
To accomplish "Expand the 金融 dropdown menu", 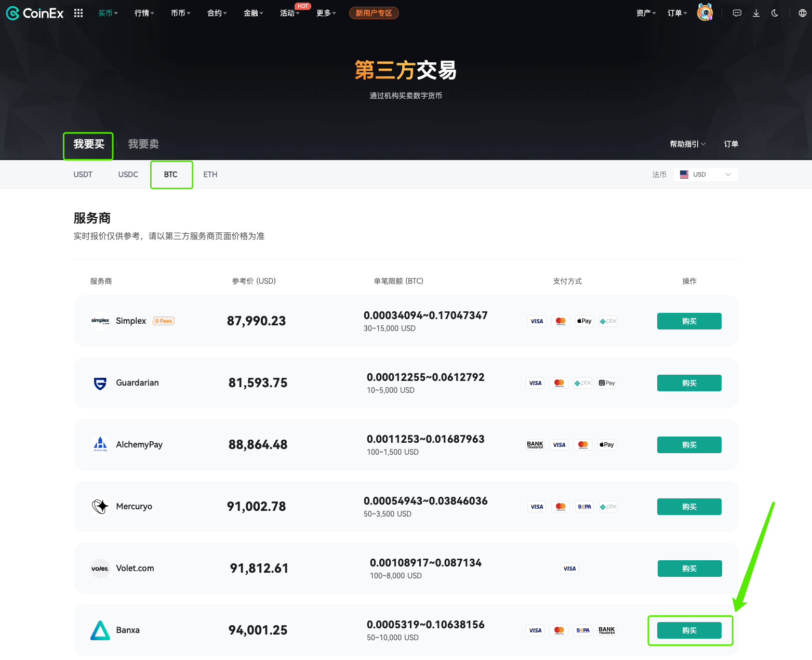I will (254, 13).
